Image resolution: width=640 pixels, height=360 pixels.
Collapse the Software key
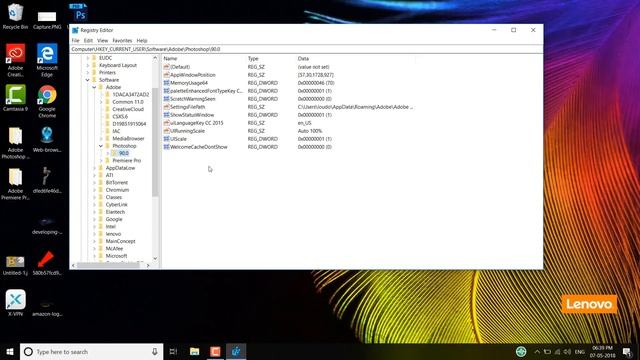[x=87, y=80]
